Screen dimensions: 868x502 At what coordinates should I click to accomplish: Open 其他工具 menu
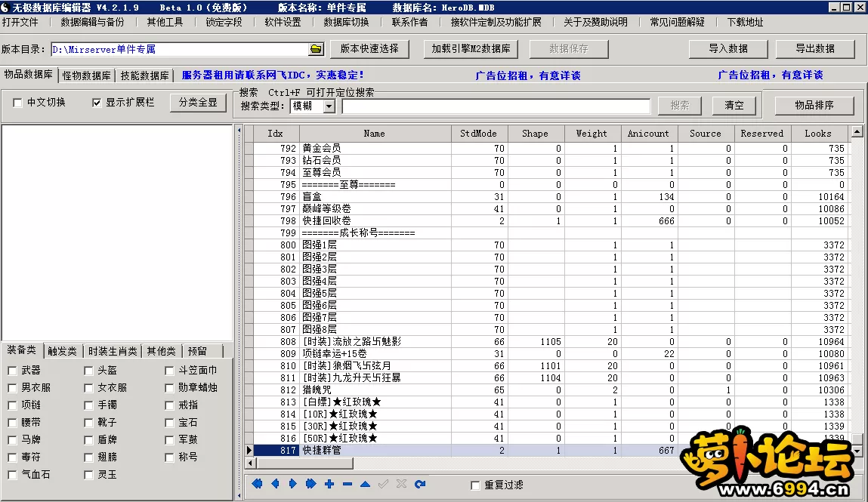[x=165, y=22]
